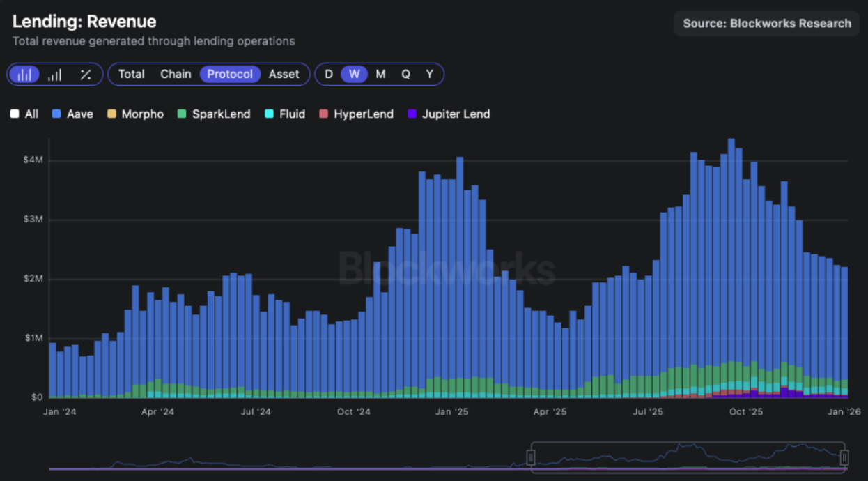Select the Total breakdown tab
868x481 pixels.
coord(131,75)
